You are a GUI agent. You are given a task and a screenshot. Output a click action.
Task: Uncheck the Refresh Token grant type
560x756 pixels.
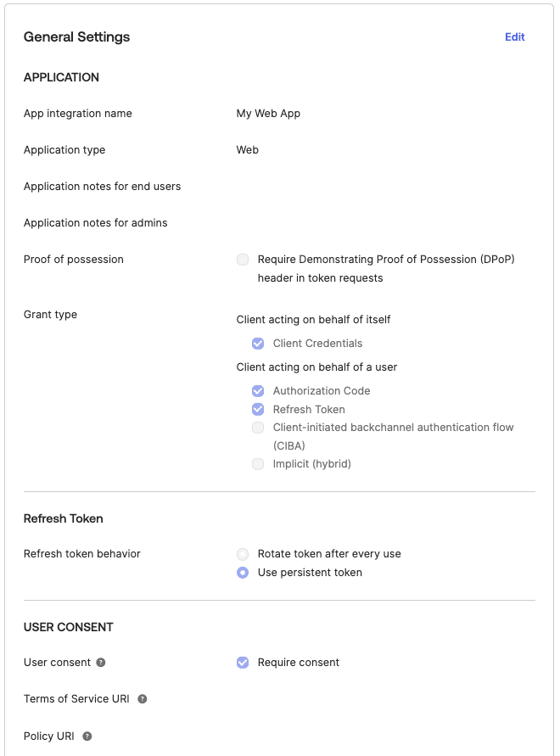(x=258, y=409)
